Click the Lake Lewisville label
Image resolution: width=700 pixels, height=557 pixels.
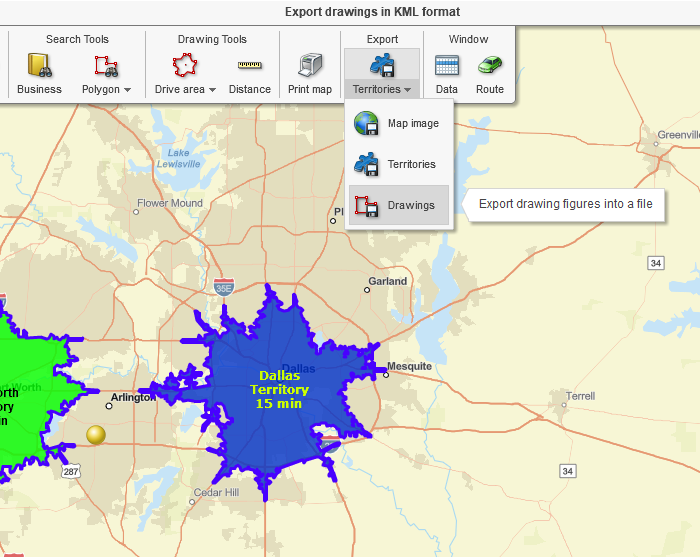click(x=179, y=158)
